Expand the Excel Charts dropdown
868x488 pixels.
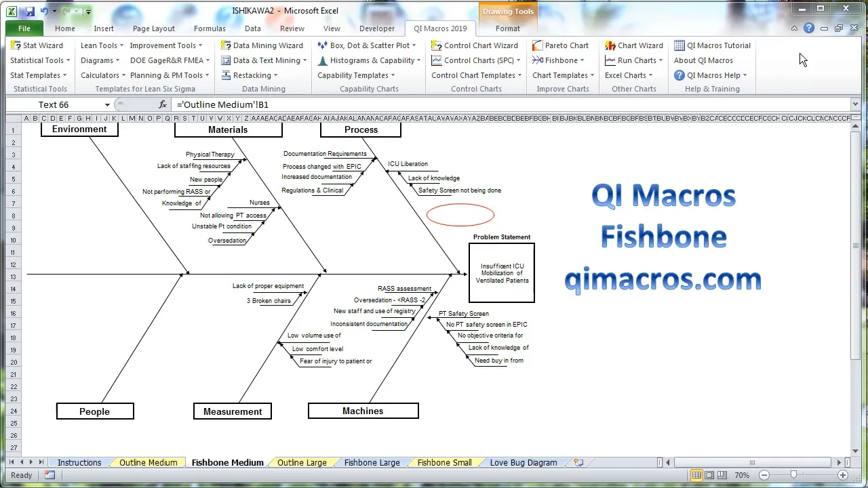point(629,75)
